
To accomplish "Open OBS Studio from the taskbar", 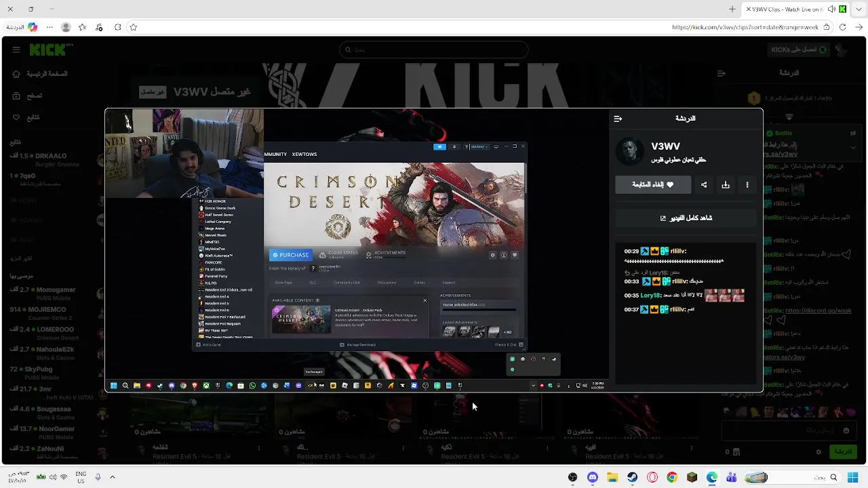I will coord(573,478).
